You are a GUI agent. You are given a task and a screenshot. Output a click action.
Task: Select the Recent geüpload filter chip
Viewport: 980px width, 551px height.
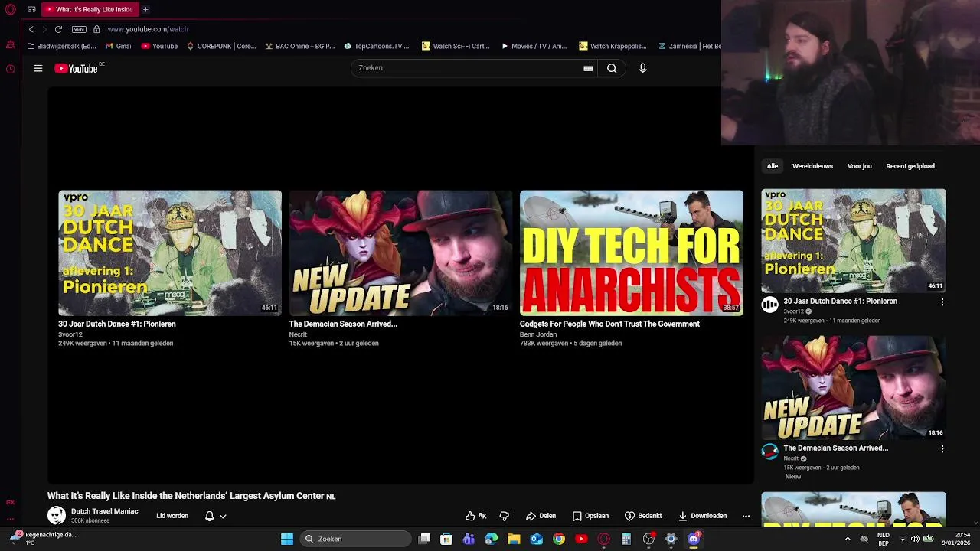910,166
